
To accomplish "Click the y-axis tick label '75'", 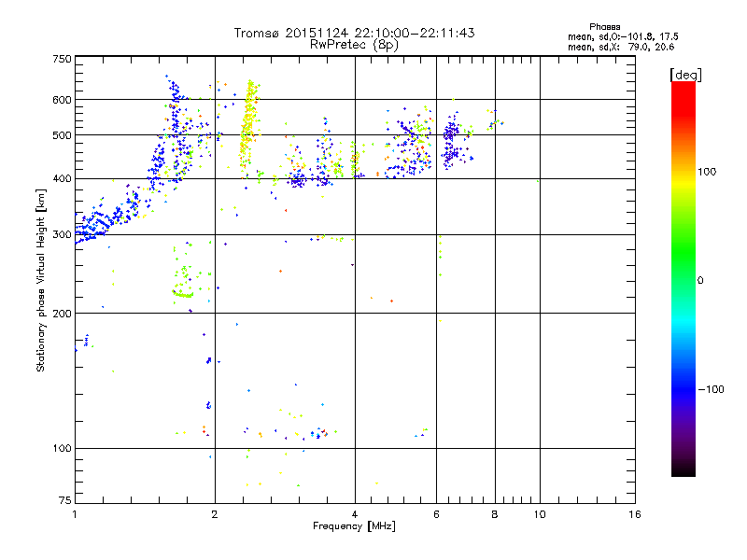I will click(65, 500).
